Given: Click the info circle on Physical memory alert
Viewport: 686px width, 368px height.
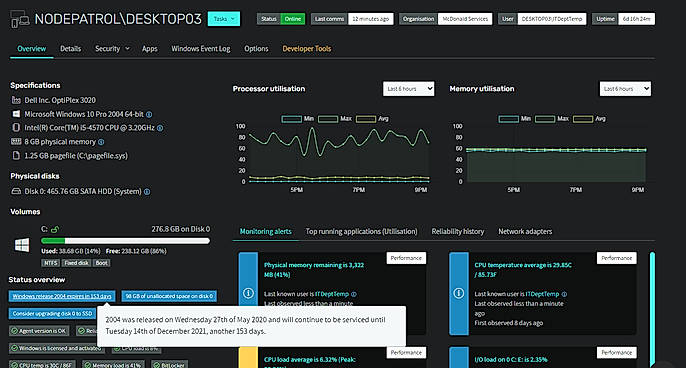Looking at the screenshot, I should point(248,293).
